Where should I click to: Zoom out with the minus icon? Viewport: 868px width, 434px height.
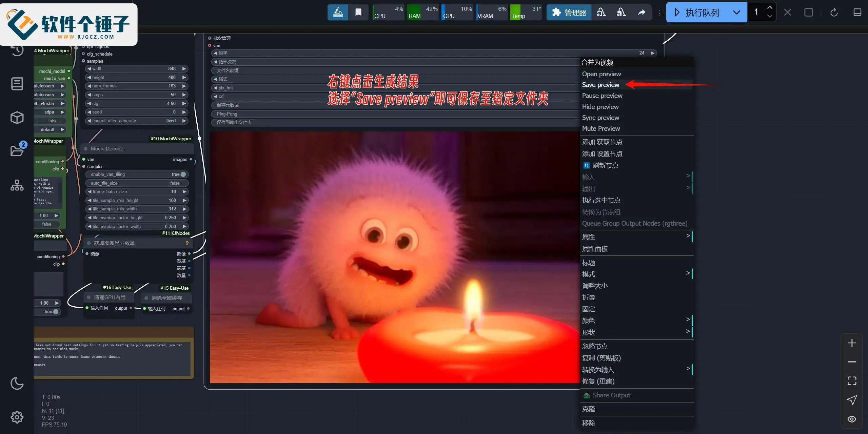(x=852, y=362)
